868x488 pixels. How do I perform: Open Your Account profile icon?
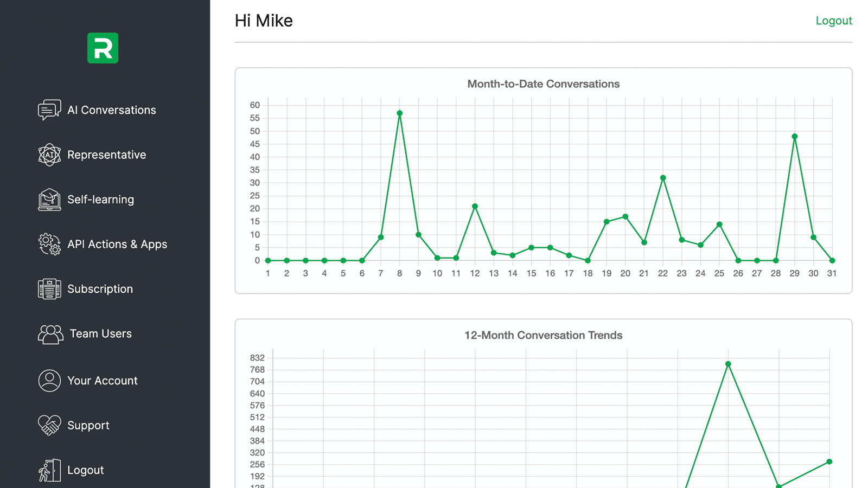[49, 380]
